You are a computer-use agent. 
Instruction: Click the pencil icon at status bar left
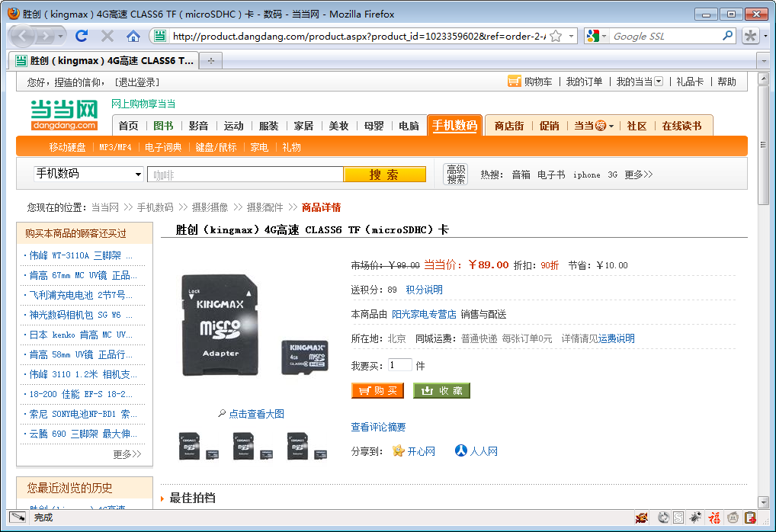click(18, 518)
